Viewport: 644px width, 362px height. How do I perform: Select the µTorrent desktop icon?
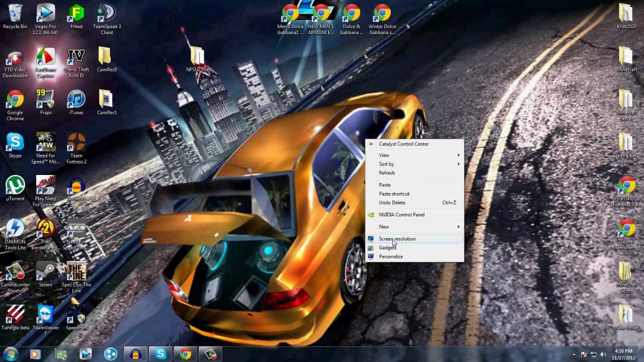pyautogui.click(x=15, y=189)
